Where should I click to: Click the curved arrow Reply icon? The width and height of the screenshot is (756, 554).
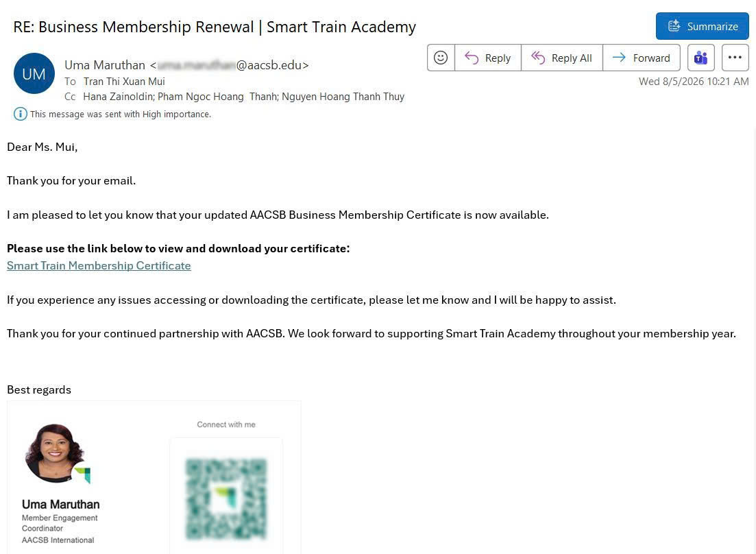[x=471, y=58]
